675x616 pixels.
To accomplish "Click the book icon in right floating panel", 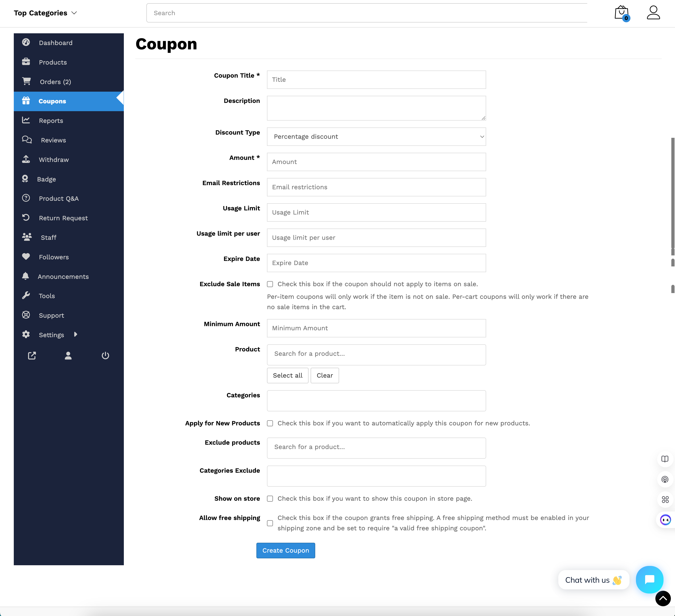I will click(665, 459).
